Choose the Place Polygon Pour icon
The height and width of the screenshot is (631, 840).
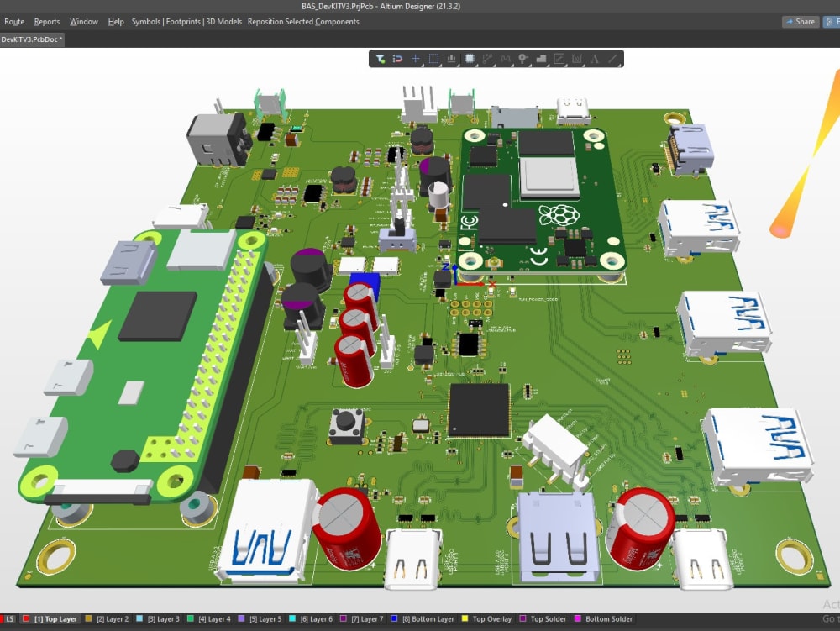541,59
